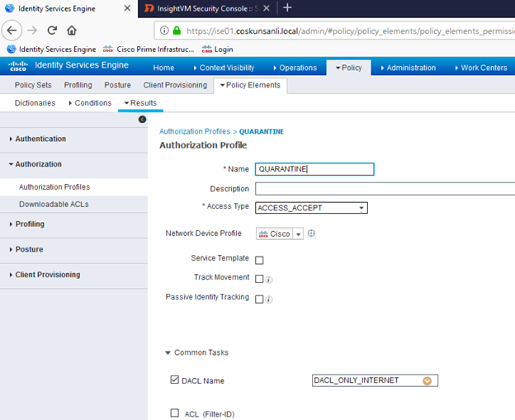Open a new browser tab
Image resolution: width=515 pixels, height=420 pixels.
[x=287, y=8]
